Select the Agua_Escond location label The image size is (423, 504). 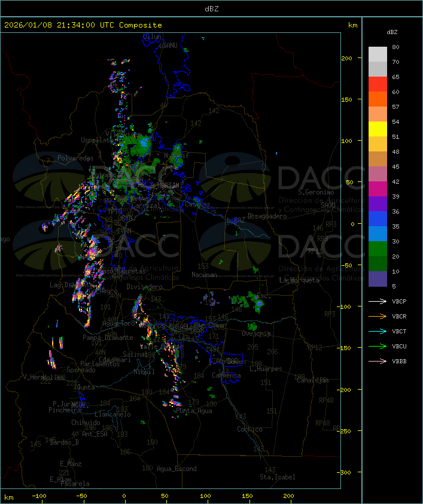(176, 469)
